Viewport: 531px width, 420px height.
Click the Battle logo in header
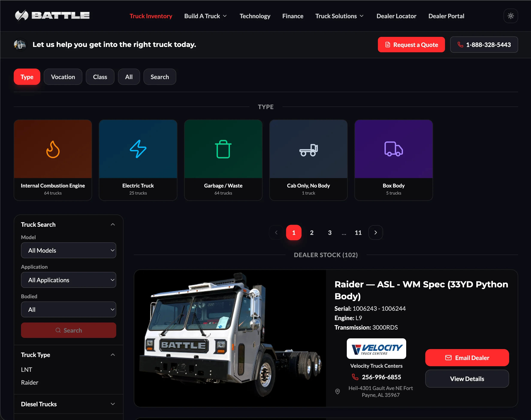tap(52, 15)
